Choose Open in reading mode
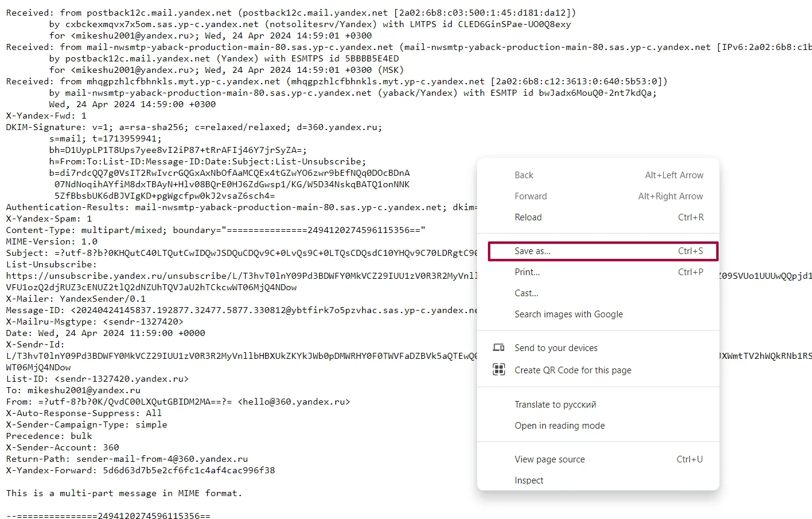 [598, 426]
